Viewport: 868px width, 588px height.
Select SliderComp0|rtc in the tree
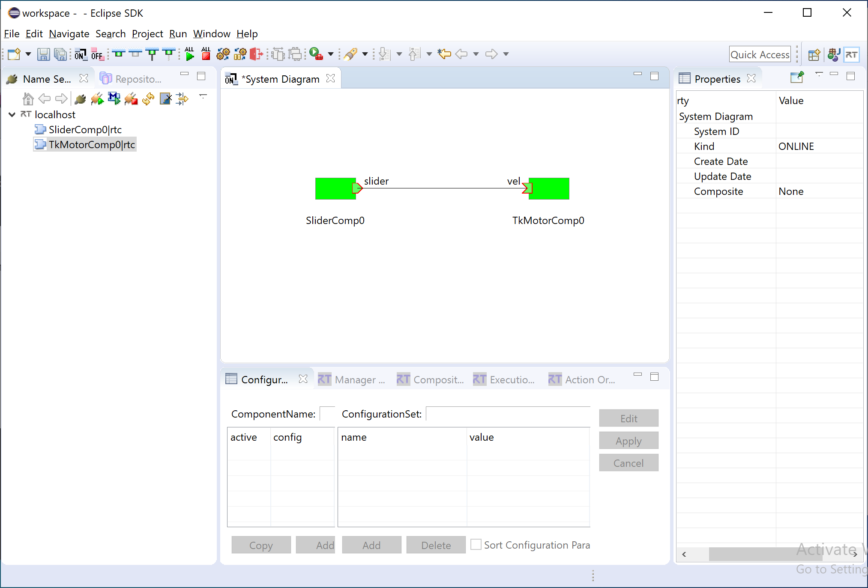click(85, 130)
